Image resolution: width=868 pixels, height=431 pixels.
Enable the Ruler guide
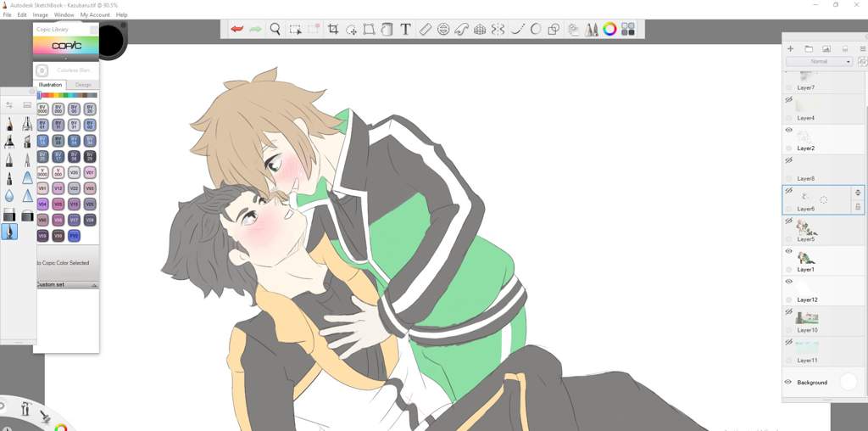tap(426, 30)
